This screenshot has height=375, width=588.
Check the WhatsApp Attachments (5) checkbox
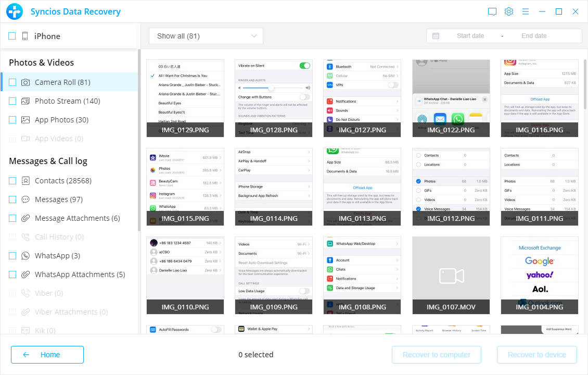12,274
